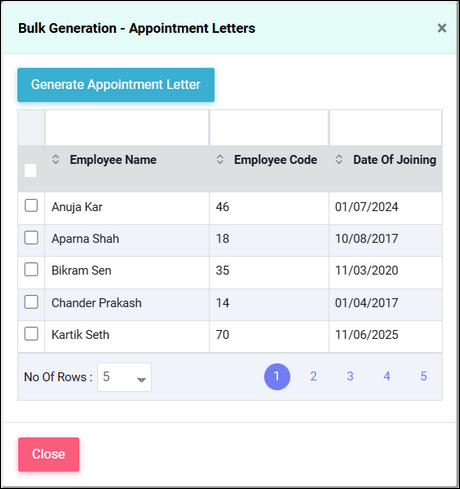Mark the Chander Prakash checkbox

point(31,302)
